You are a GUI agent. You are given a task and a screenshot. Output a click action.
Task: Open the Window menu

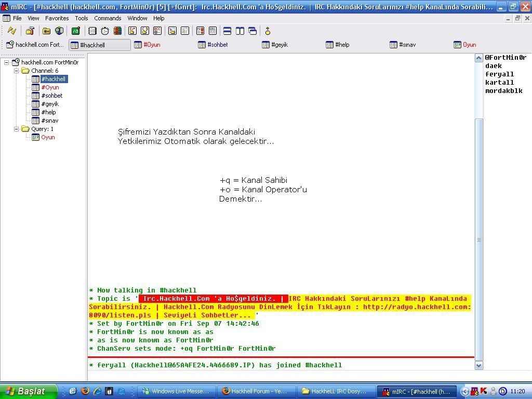click(x=137, y=18)
